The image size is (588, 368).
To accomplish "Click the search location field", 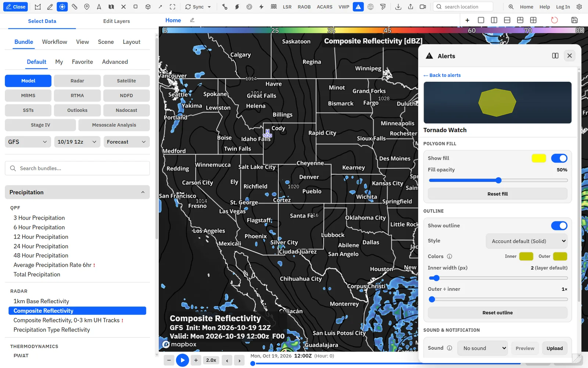I will pos(463,7).
